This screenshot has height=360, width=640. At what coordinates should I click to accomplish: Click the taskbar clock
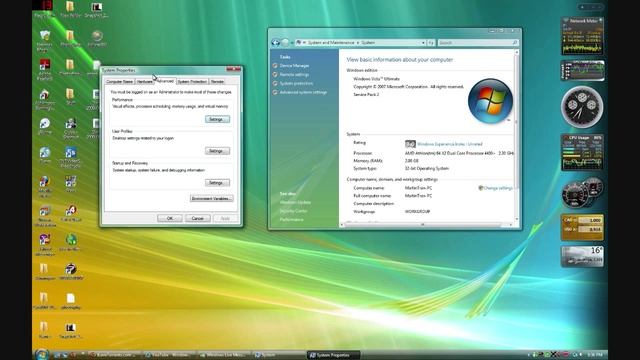[x=594, y=355]
